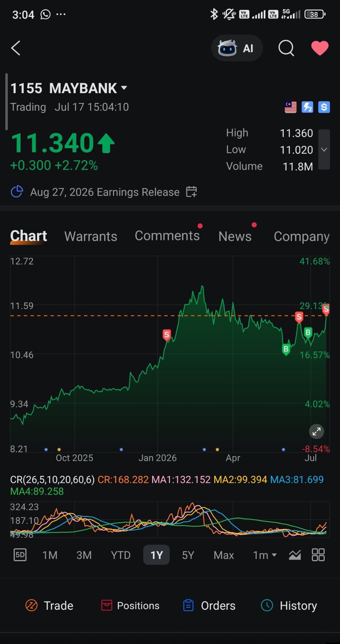The height and width of the screenshot is (644, 340).
Task: Tap the yellow event dot before Apr
Action: click(217, 450)
